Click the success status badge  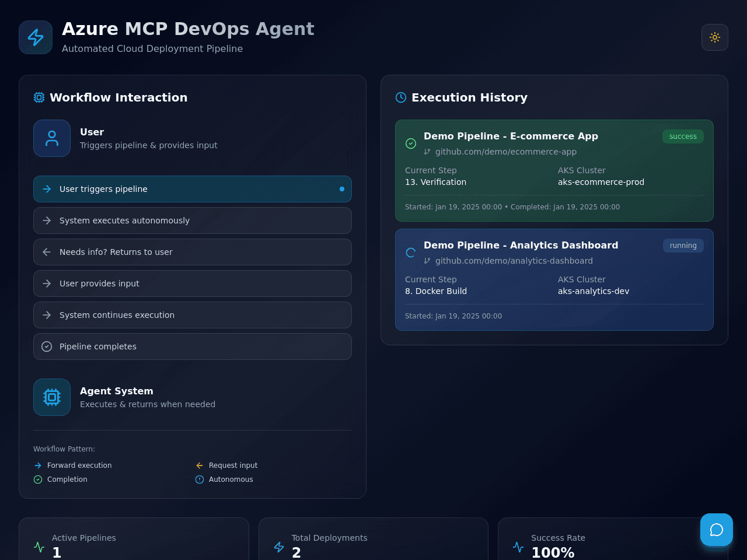[683, 136]
